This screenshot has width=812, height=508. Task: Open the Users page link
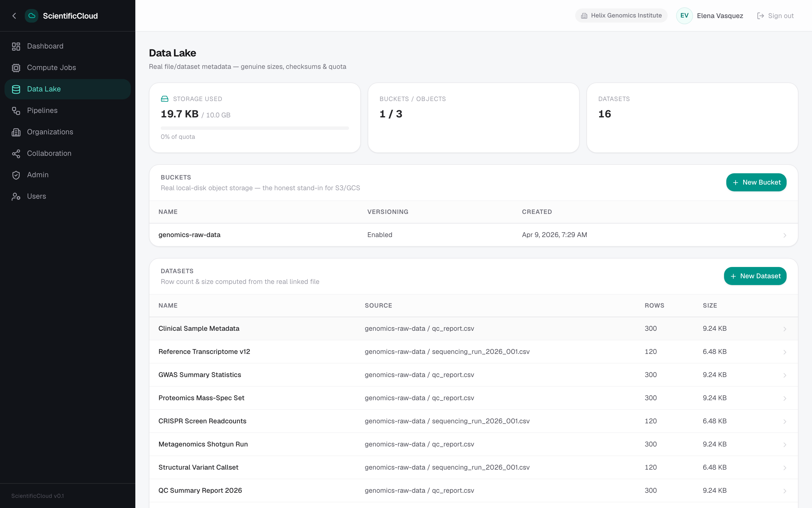coord(67,196)
